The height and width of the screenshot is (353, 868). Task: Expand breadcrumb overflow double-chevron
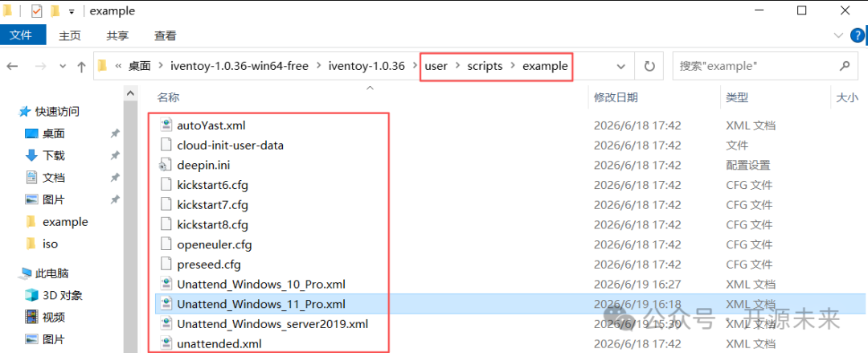pyautogui.click(x=118, y=67)
